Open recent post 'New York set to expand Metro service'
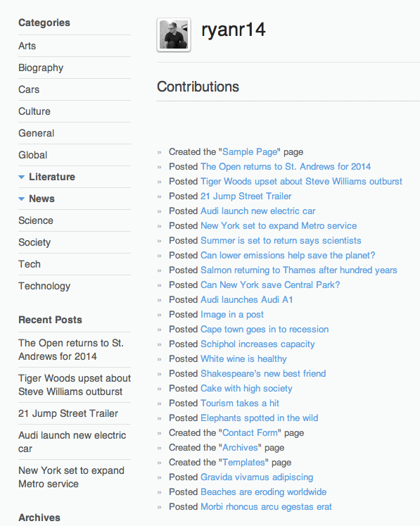Screen dimensions: 420x526 [71, 477]
